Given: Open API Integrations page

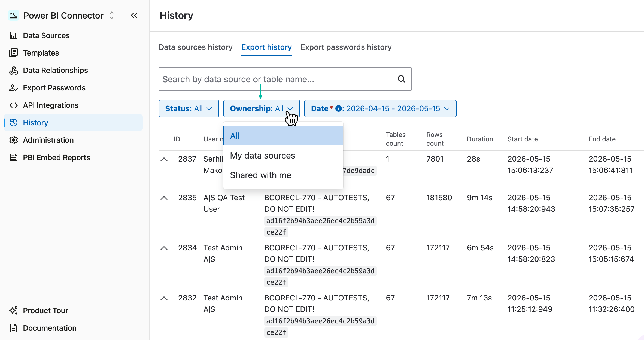Looking at the screenshot, I should (51, 105).
